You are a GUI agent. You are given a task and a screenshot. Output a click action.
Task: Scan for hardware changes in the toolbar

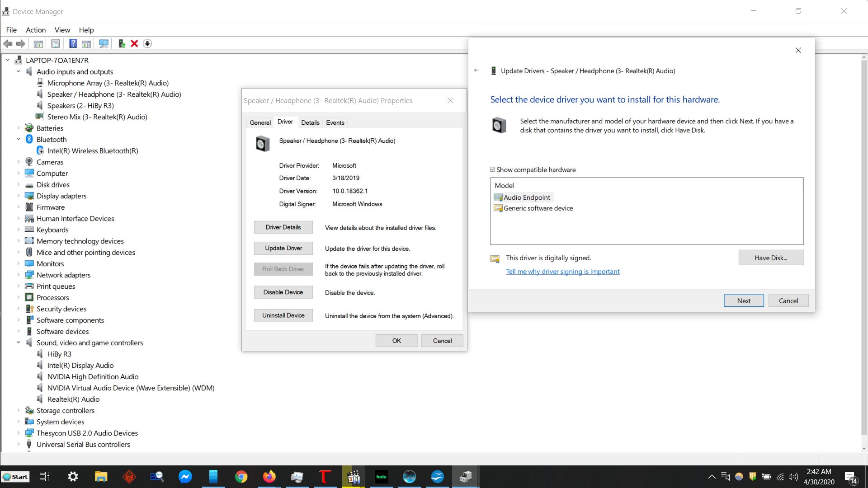tap(104, 43)
